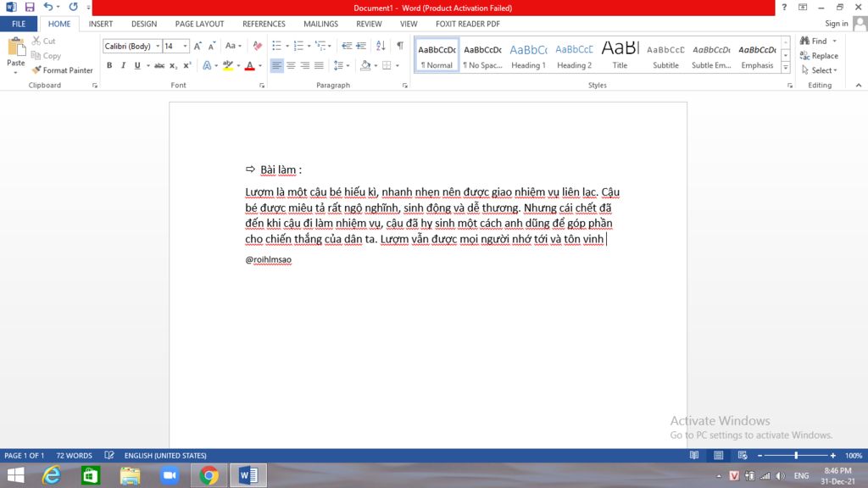Viewport: 868px width, 488px height.
Task: Toggle Bold formatting
Action: click(109, 65)
